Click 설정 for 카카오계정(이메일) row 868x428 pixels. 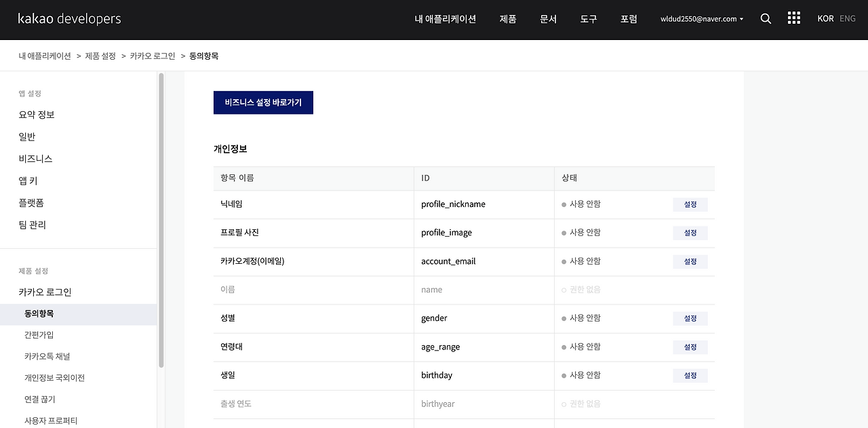coord(690,261)
